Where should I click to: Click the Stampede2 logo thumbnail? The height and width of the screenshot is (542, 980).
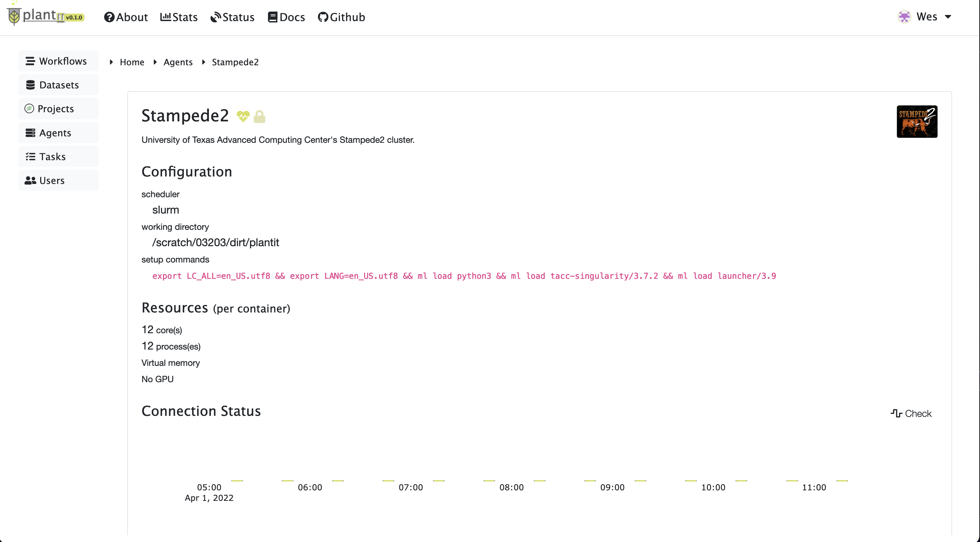(917, 122)
